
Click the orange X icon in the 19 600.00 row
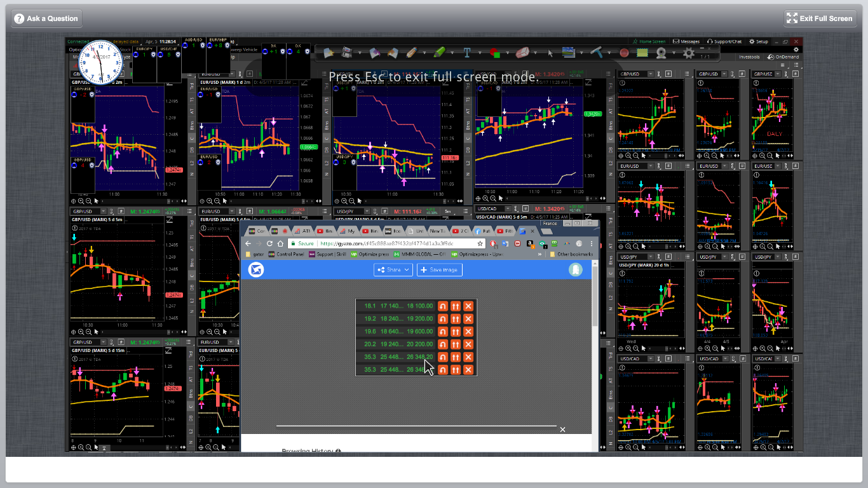(468, 332)
